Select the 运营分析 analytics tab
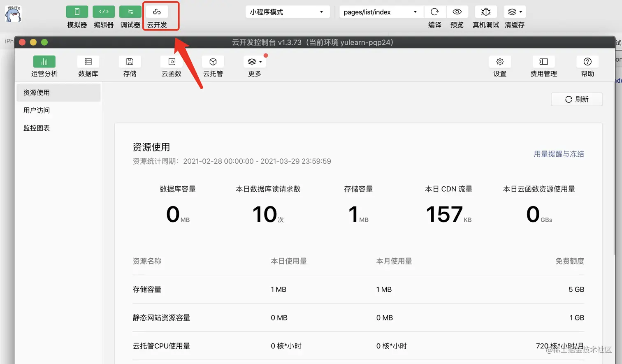The image size is (622, 364). (x=44, y=62)
